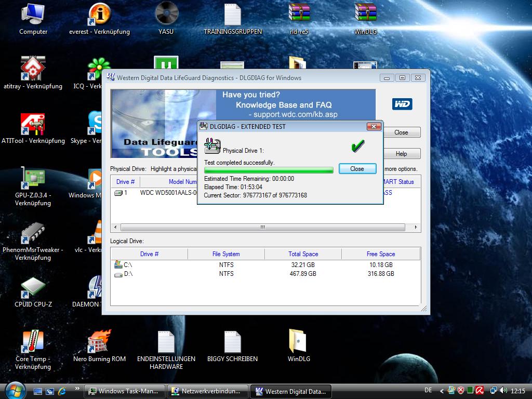Show hidden tray icons arrow
The width and height of the screenshot is (532, 399).
(x=442, y=391)
